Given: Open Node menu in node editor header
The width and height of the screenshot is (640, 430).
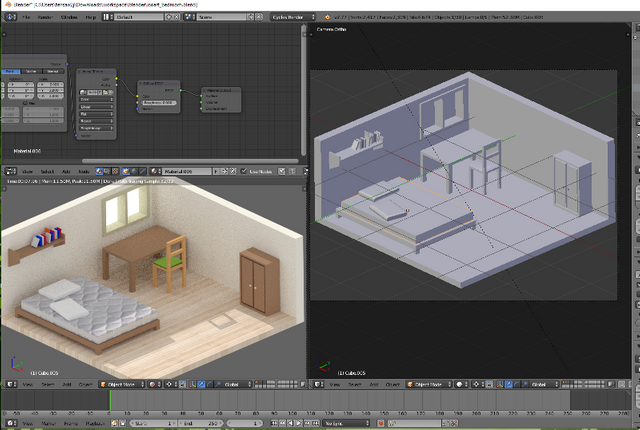Looking at the screenshot, I should [84, 171].
